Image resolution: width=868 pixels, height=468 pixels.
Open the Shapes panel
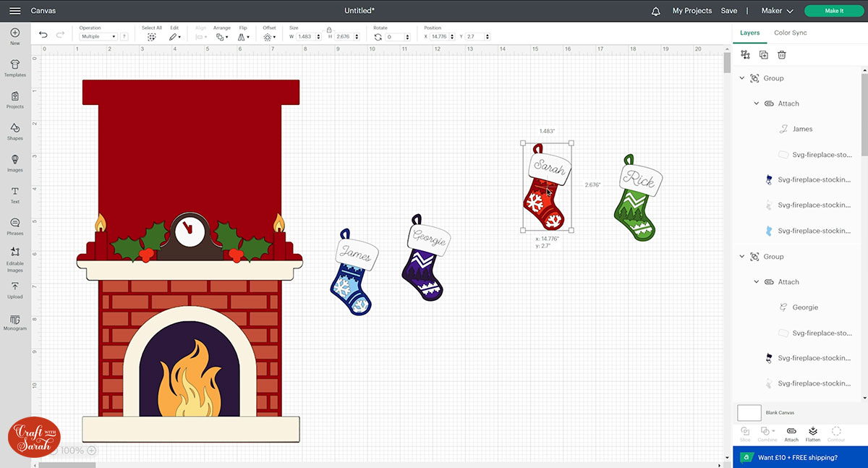click(14, 131)
